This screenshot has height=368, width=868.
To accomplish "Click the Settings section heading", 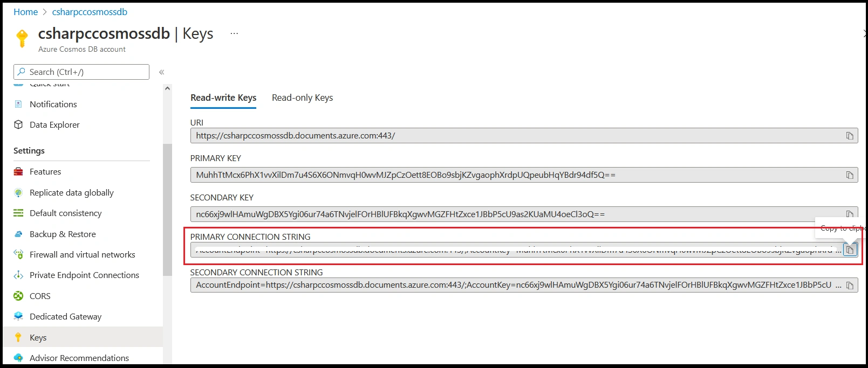I will 29,151.
